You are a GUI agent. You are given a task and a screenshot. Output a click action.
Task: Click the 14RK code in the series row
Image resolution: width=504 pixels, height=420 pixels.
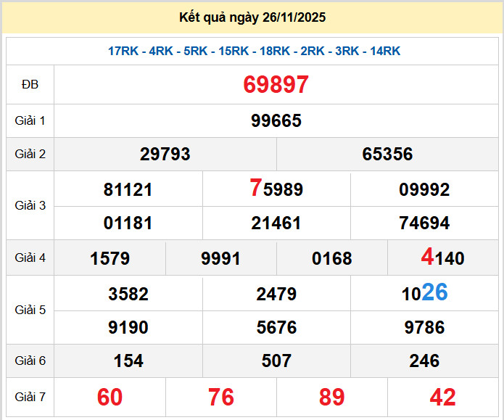point(385,51)
